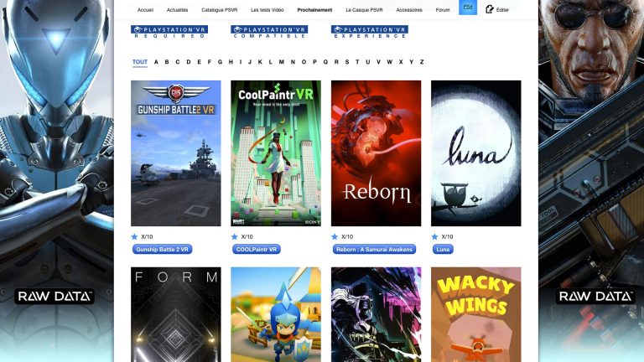
Task: Filter by PlayStation VR Compatible badge
Action: 269,32
